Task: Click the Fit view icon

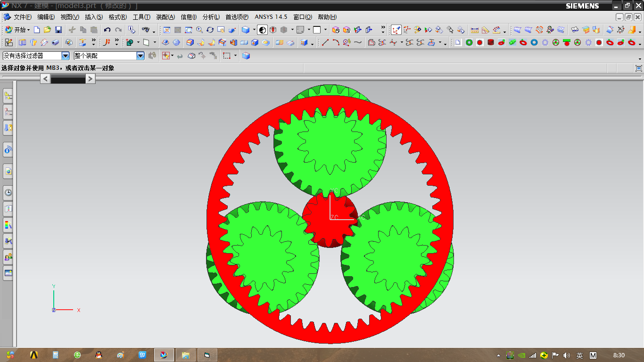Action: click(166, 30)
